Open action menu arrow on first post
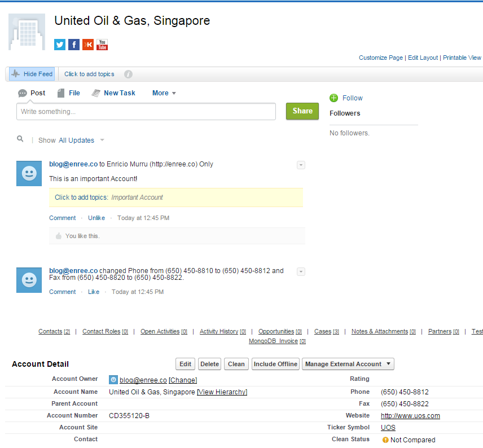483x448 pixels. [301, 165]
